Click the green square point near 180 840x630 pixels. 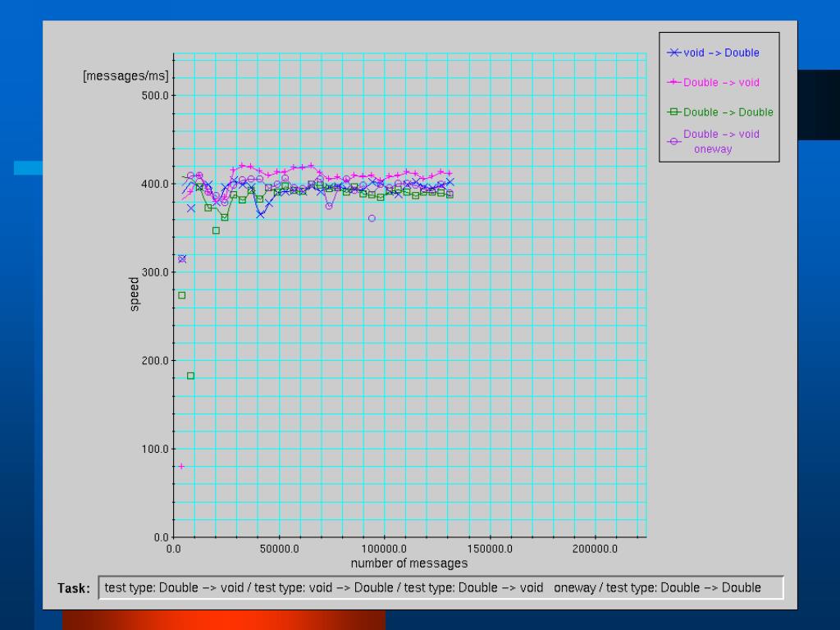tap(190, 376)
